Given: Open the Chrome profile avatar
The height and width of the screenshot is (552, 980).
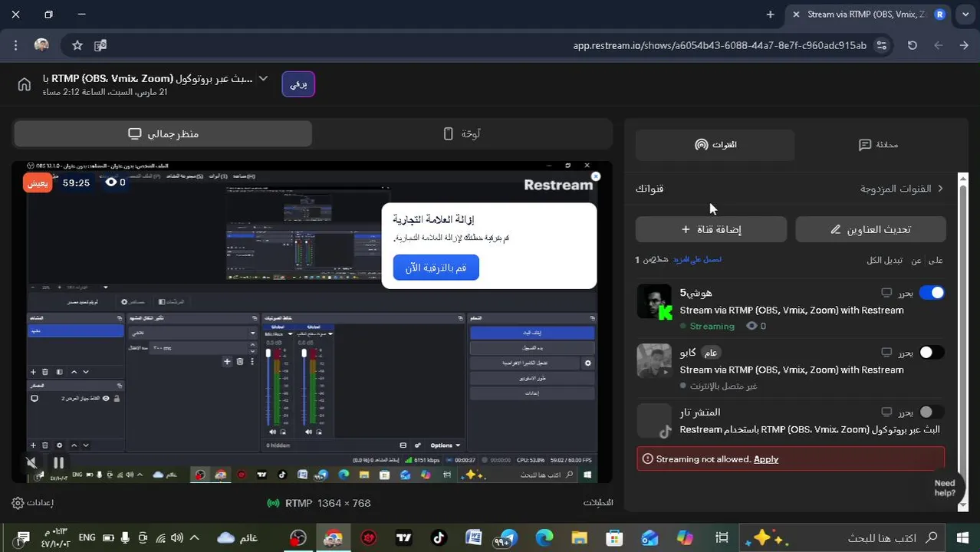Looking at the screenshot, I should pos(42,45).
